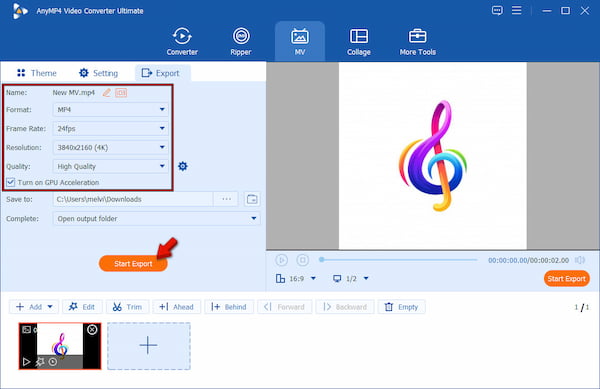
Task: Click the Behind button
Action: click(x=229, y=307)
